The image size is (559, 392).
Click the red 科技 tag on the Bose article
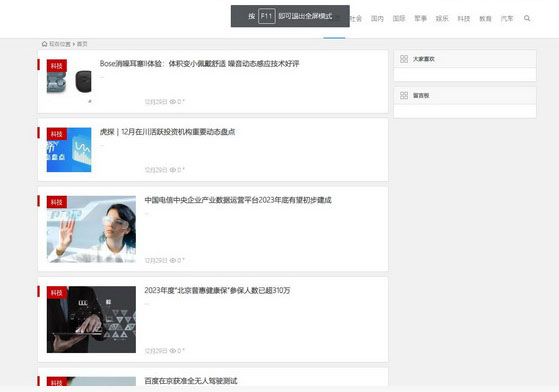[x=57, y=66]
